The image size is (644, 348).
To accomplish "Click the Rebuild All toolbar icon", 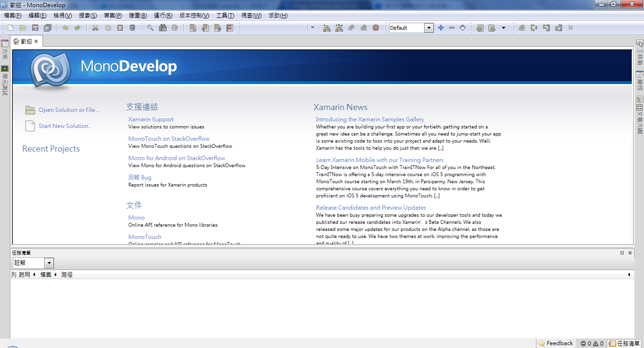I will 339,28.
